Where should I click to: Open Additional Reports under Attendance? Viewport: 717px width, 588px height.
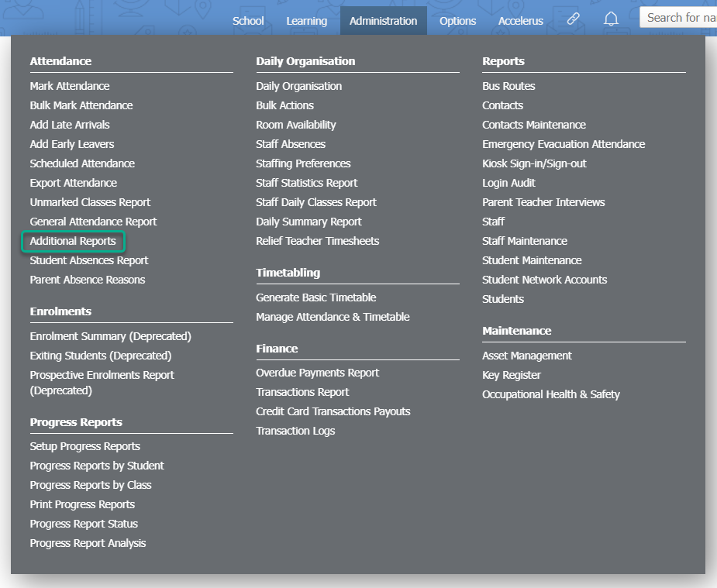tap(73, 241)
